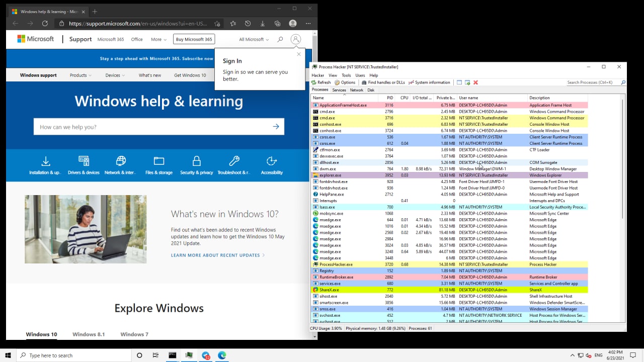This screenshot has height=362, width=644.
Task: Select the ShareX.exe process row
Action: (449, 290)
